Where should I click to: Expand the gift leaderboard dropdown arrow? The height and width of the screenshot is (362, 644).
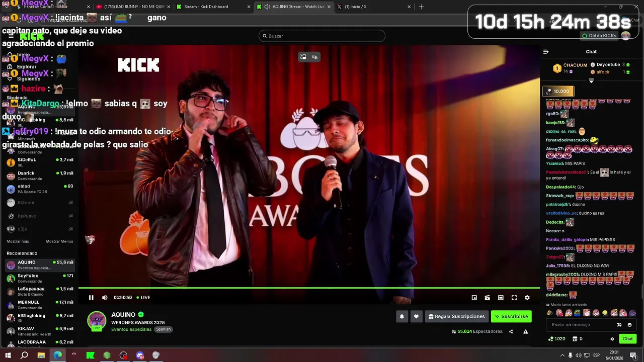[x=591, y=80]
